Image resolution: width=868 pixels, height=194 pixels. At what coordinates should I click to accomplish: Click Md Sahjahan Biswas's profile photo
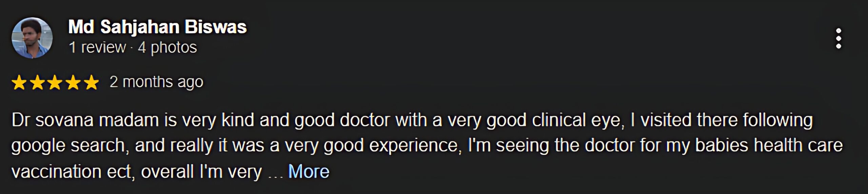click(32, 38)
